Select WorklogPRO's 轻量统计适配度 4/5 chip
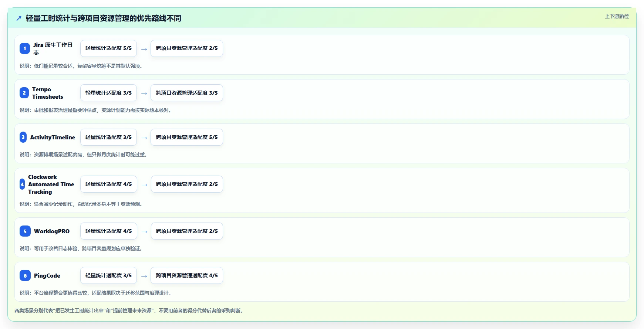 109,231
